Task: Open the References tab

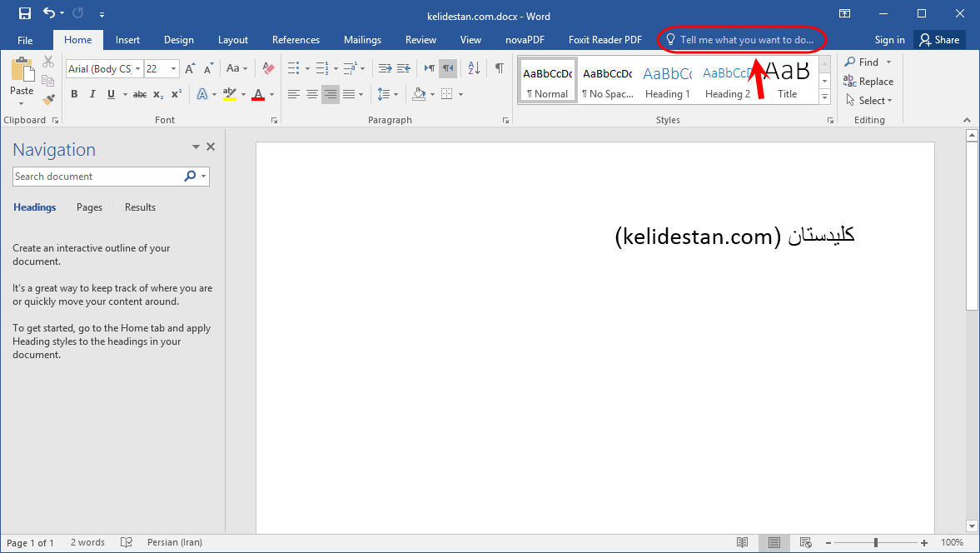Action: point(296,39)
